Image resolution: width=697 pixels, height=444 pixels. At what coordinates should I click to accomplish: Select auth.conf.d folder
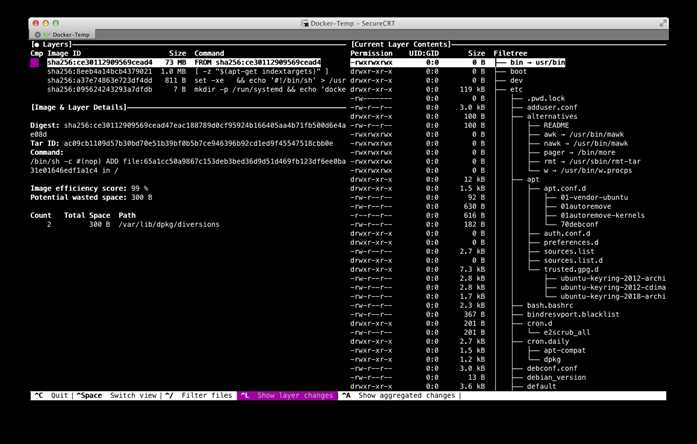coord(567,233)
